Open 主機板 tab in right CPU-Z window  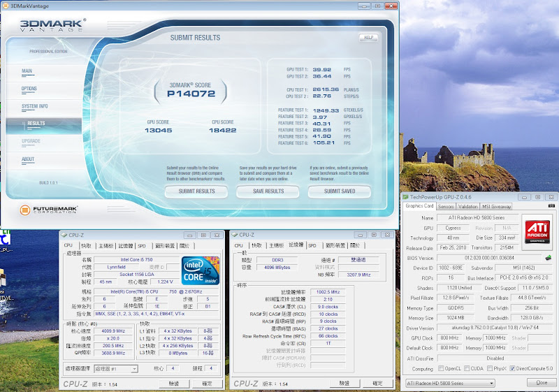[276, 245]
